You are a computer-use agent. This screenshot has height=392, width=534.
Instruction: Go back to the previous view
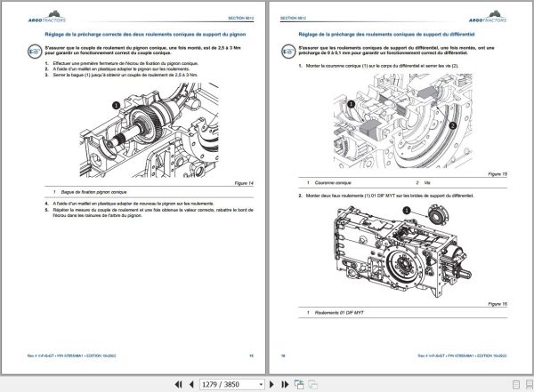coord(299,385)
